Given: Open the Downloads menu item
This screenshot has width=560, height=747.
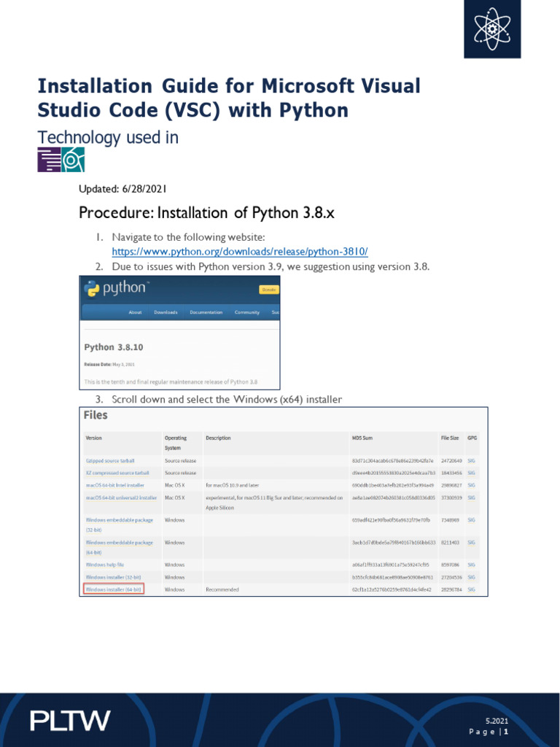Looking at the screenshot, I should (x=166, y=312).
